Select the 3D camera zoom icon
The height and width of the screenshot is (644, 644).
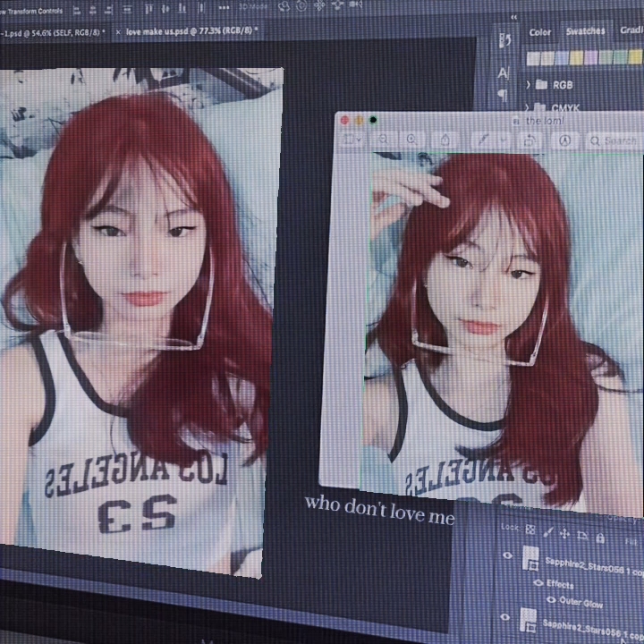pyautogui.click(x=355, y=5)
